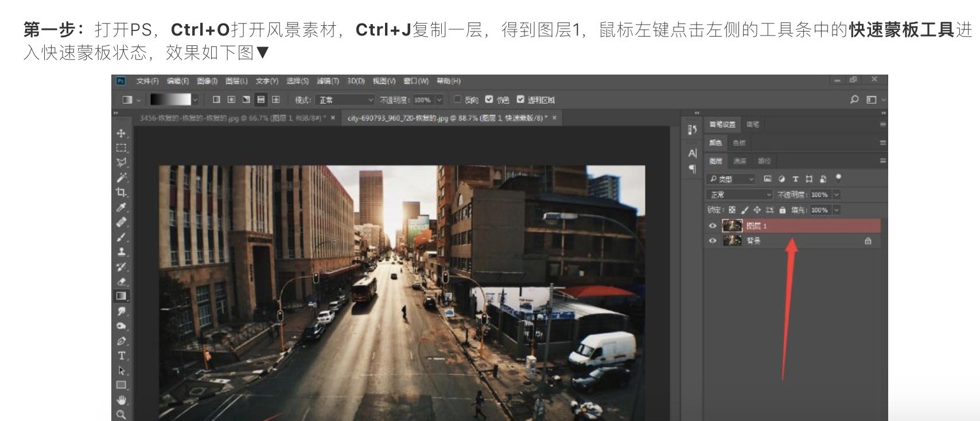
Task: Toggle lock transparent pixels
Action: click(732, 210)
